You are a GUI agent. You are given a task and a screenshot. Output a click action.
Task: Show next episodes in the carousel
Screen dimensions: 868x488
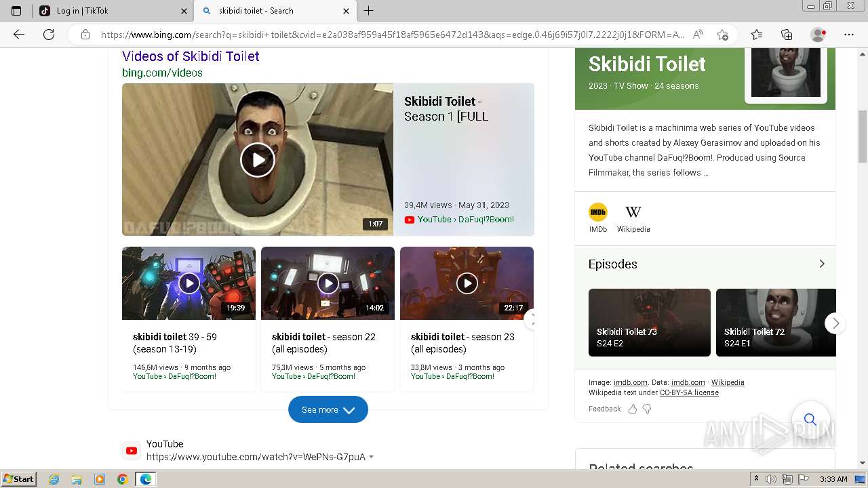click(835, 323)
